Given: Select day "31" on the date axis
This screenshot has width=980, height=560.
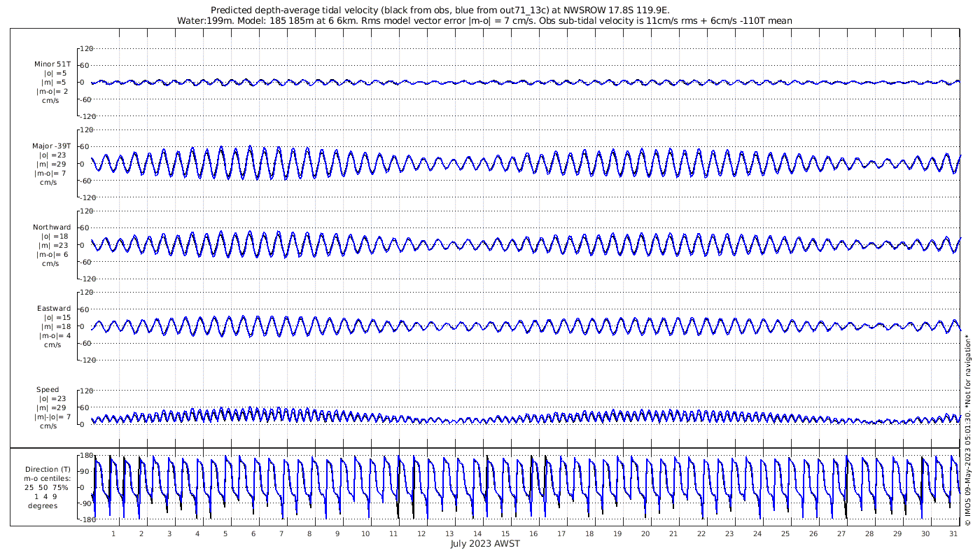Looking at the screenshot, I should [x=953, y=533].
